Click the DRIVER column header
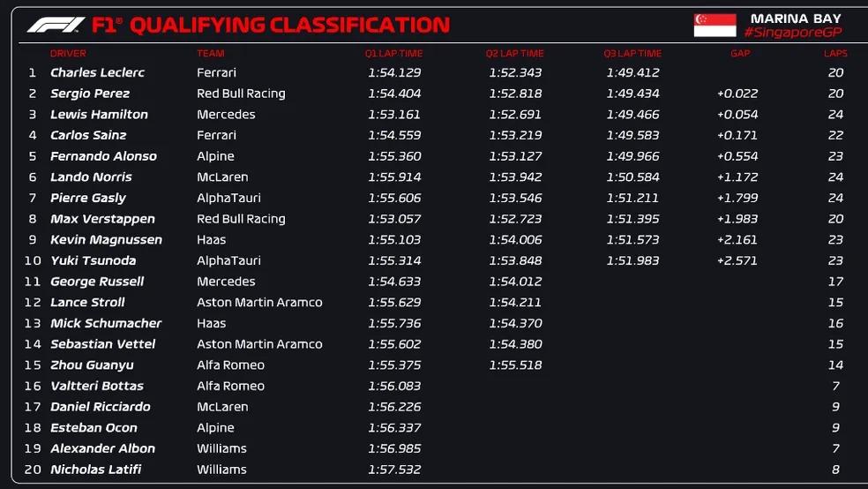The height and width of the screenshot is (489, 868). click(69, 53)
